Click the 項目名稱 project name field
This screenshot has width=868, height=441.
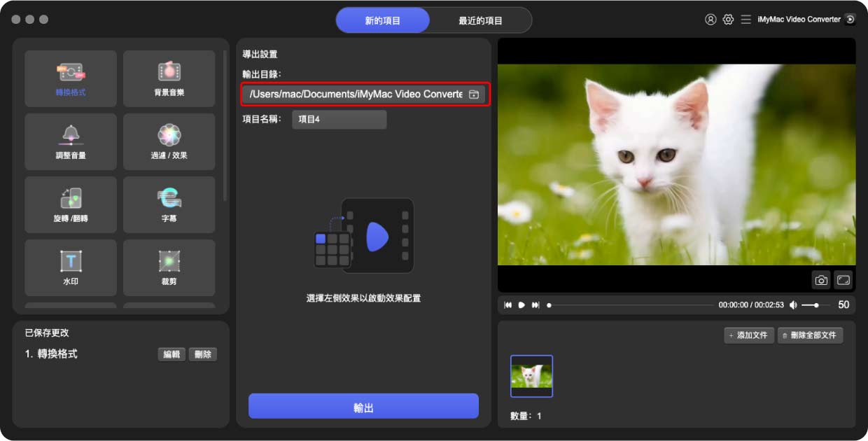pos(339,119)
